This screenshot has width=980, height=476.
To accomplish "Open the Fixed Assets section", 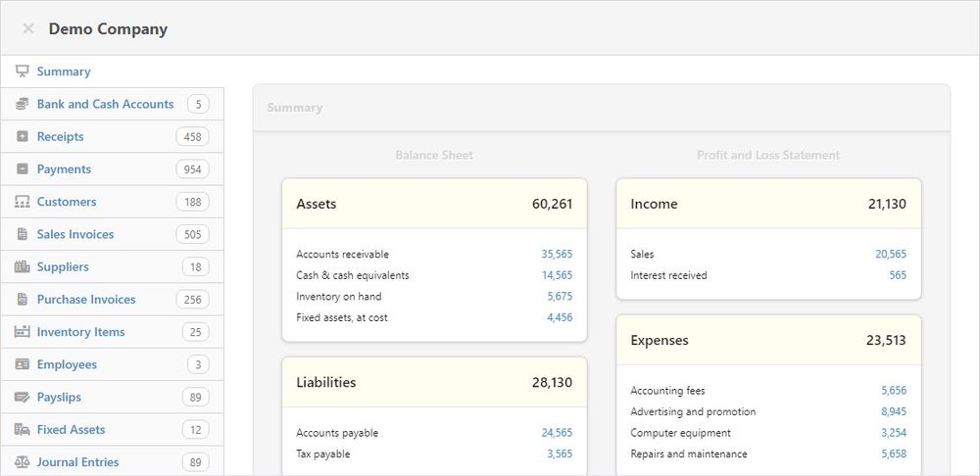I will [71, 429].
